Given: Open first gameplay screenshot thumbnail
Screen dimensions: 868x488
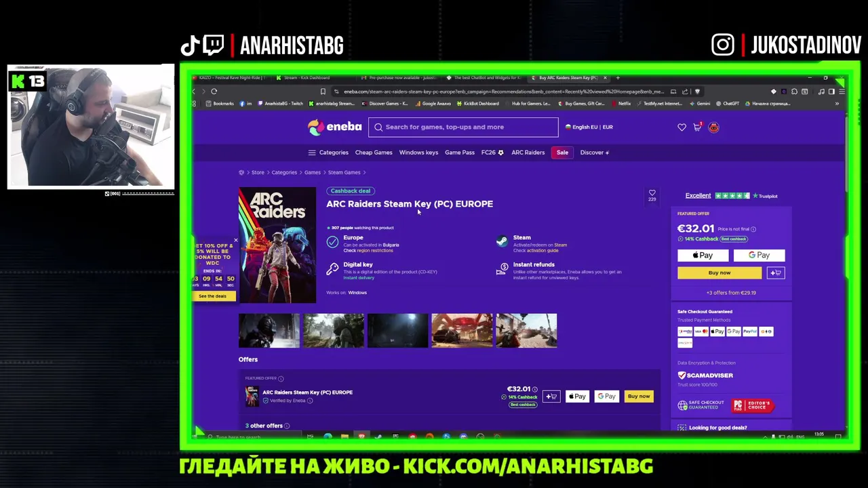Looking at the screenshot, I should coord(269,331).
